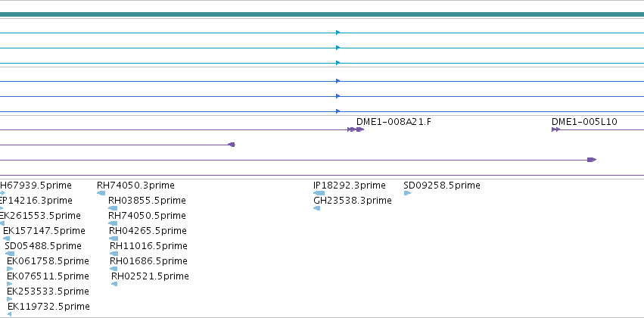644x318 pixels.
Task: Click the SD05488.5prime arrow glyph
Action: (9, 254)
